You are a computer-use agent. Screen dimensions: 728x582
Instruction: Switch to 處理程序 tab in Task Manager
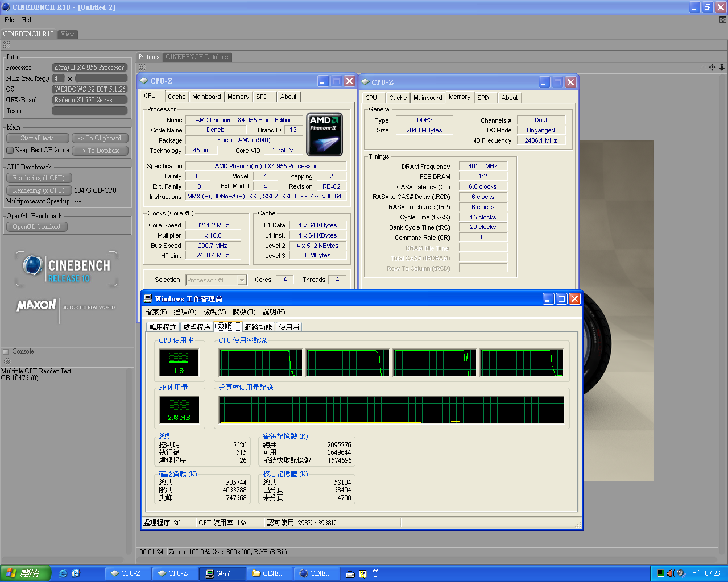[197, 327]
